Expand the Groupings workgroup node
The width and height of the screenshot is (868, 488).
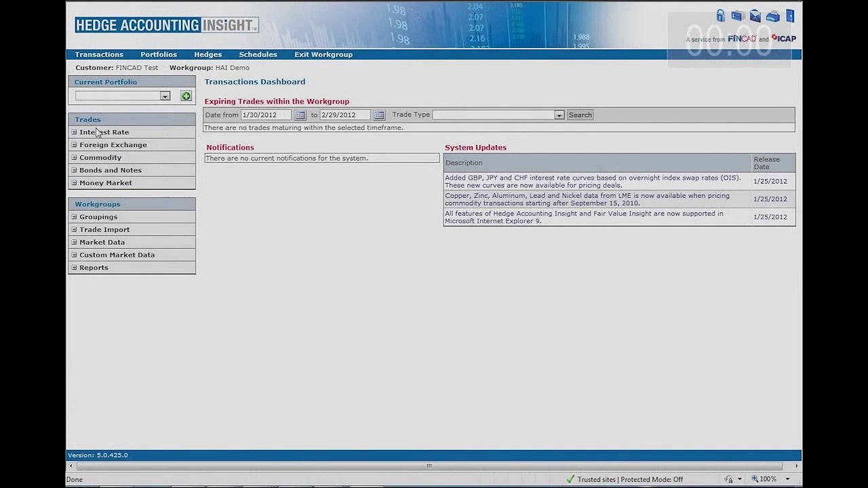(x=75, y=217)
